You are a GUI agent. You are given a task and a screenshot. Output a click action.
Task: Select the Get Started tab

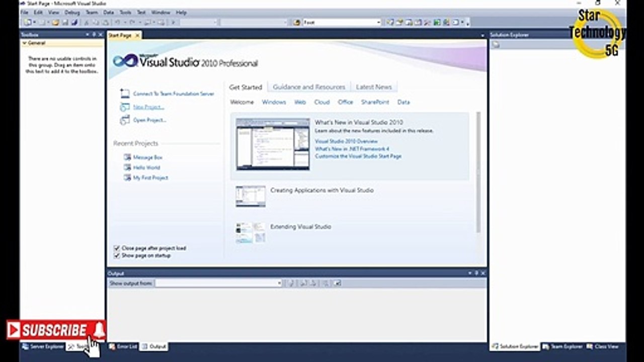pos(246,87)
